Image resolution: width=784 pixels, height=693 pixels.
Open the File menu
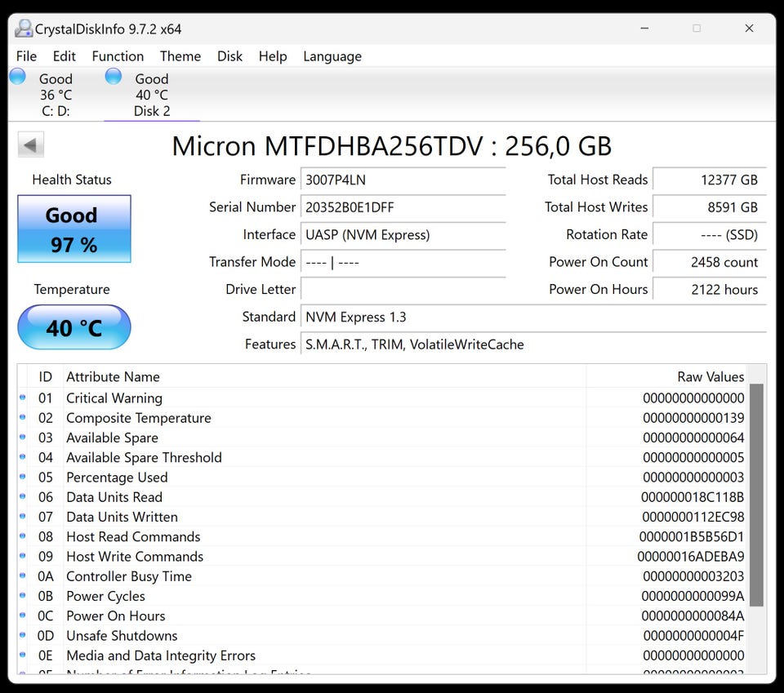(x=26, y=56)
